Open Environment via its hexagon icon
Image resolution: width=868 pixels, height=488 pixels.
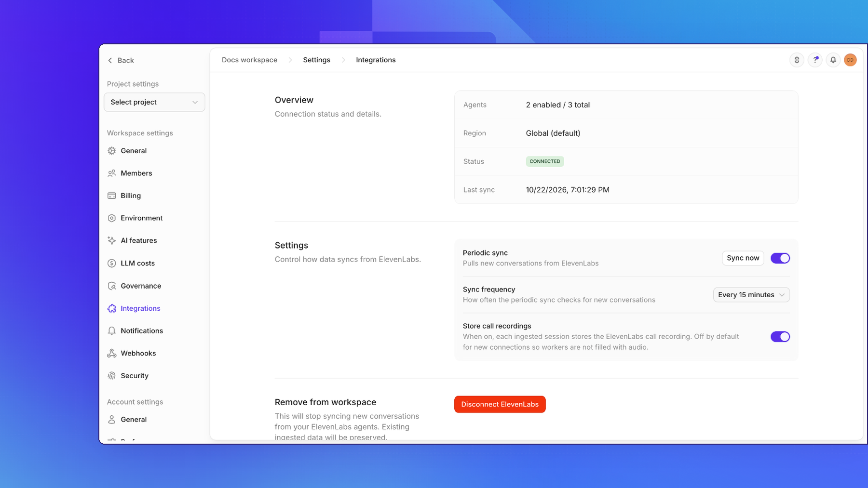(x=112, y=218)
